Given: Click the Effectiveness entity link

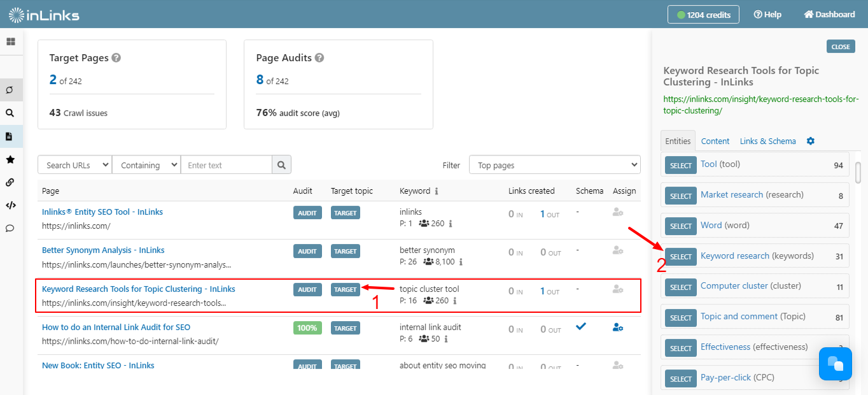Looking at the screenshot, I should click(x=725, y=347).
